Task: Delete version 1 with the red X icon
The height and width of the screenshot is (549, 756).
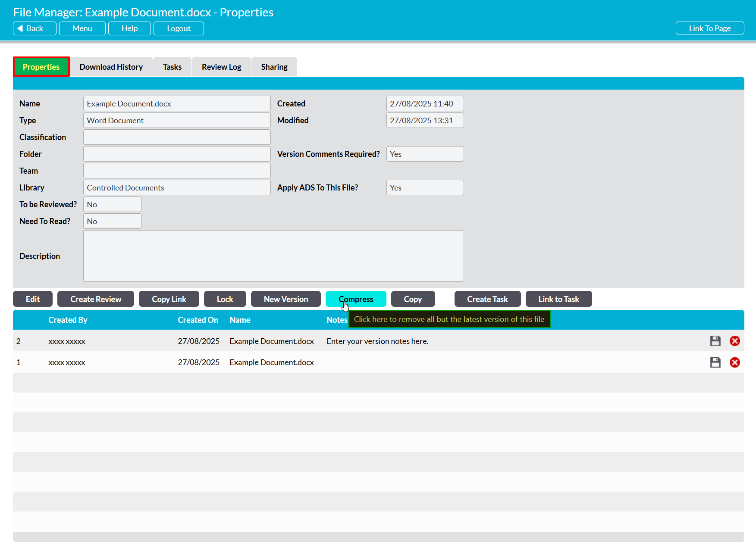Action: 734,362
